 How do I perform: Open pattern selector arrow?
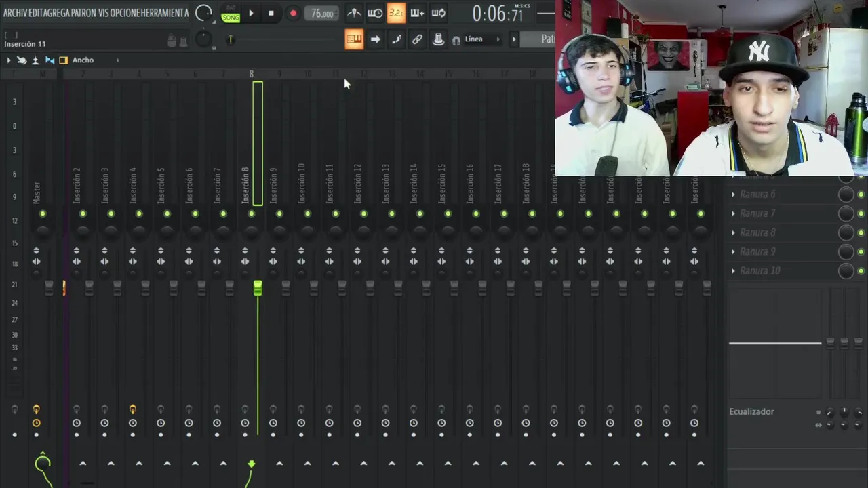pyautogui.click(x=514, y=39)
